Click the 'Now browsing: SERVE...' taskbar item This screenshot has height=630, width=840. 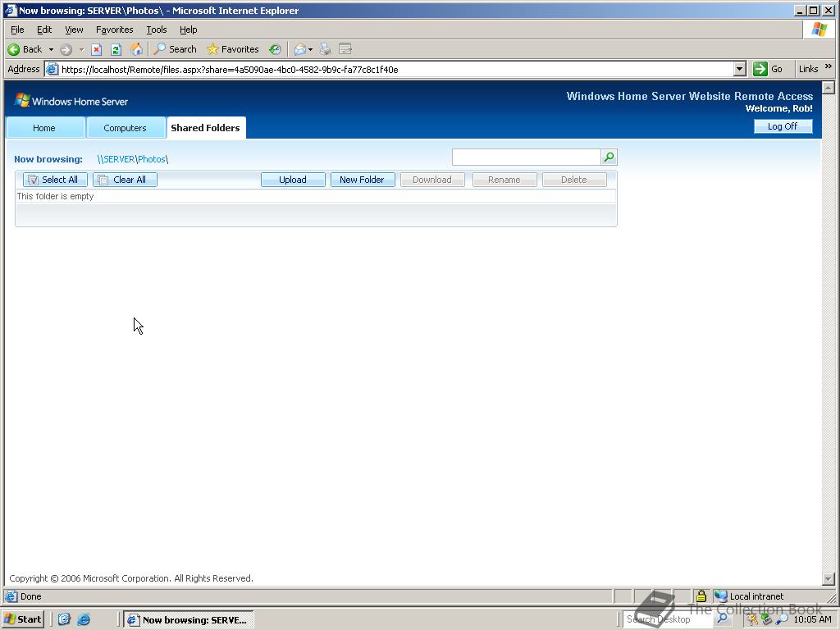coord(189,619)
